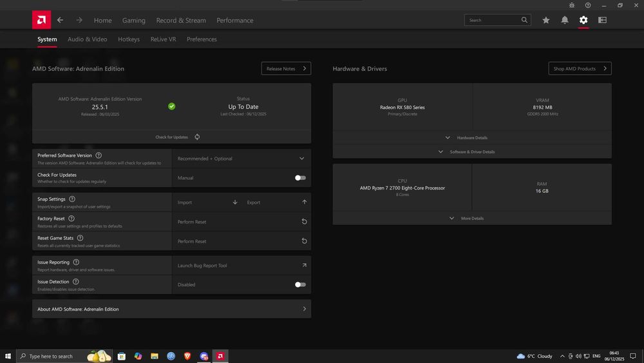This screenshot has height=363, width=644.
Task: Go back with the left arrow
Action: [x=61, y=20]
